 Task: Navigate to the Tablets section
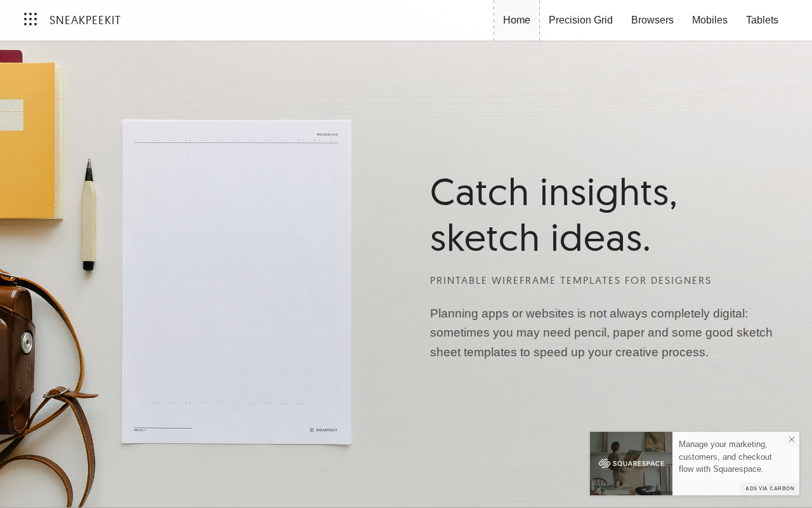pyautogui.click(x=762, y=20)
